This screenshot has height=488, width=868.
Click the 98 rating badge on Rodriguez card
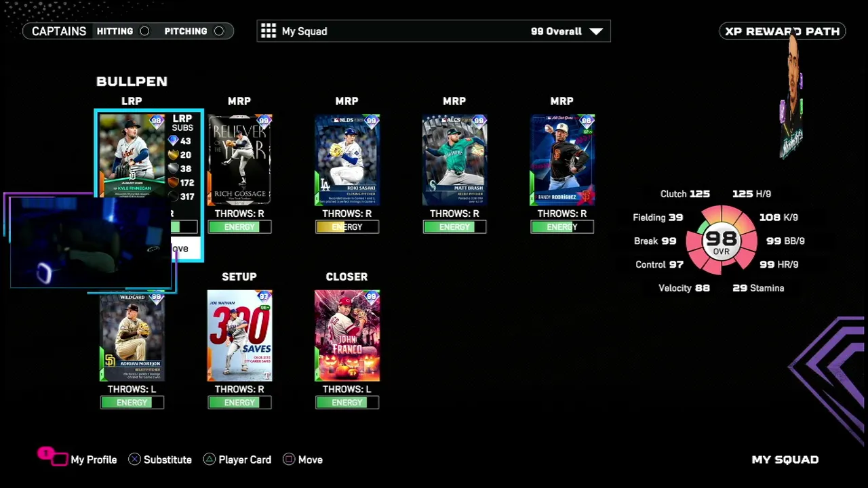(x=587, y=122)
